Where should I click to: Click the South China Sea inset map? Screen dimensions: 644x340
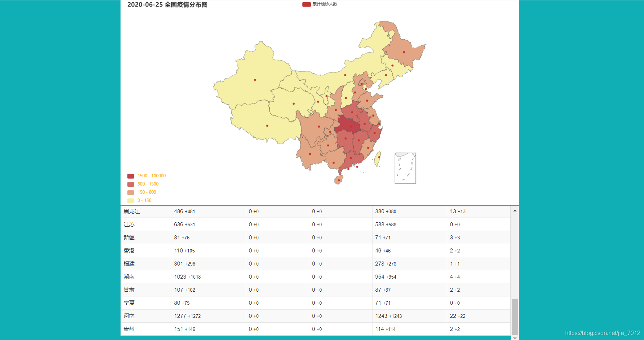coord(405,168)
